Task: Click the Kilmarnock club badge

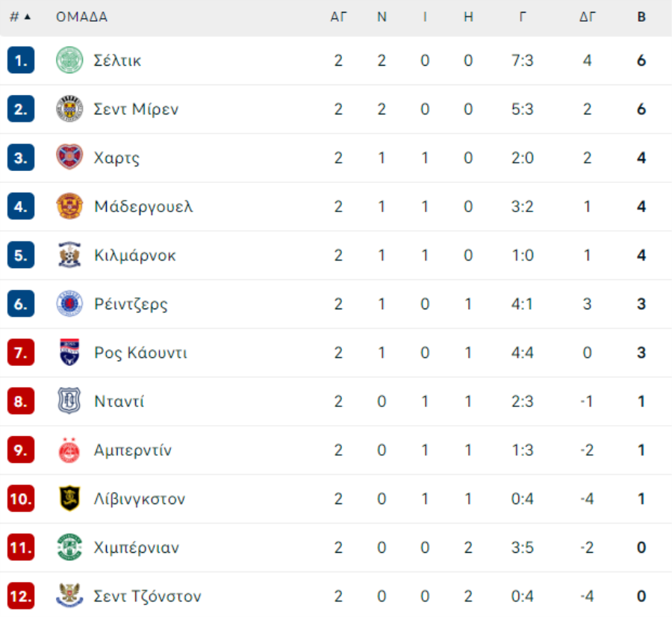Action: (x=69, y=255)
